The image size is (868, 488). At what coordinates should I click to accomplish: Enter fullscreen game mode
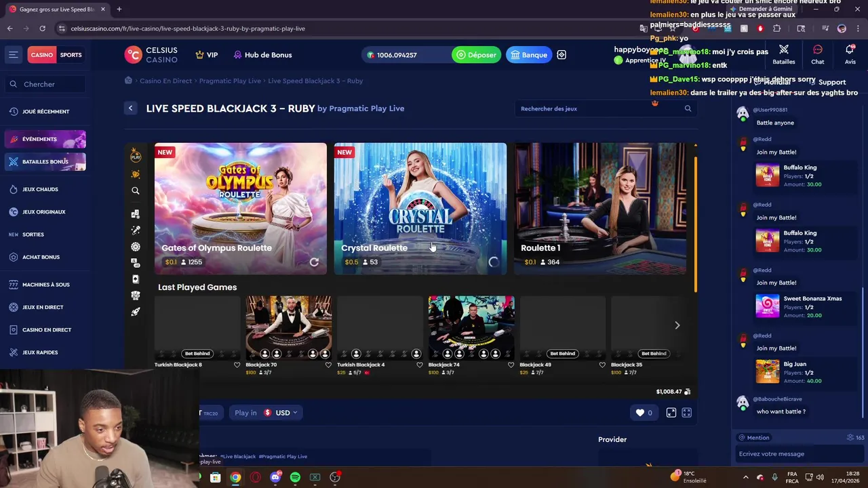click(x=687, y=413)
